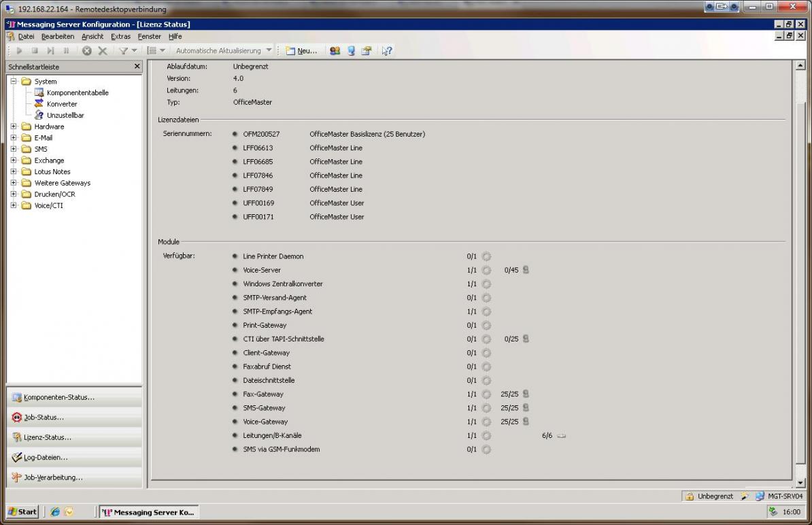
Task: Open the Konverter tree entry
Action: pyautogui.click(x=61, y=104)
